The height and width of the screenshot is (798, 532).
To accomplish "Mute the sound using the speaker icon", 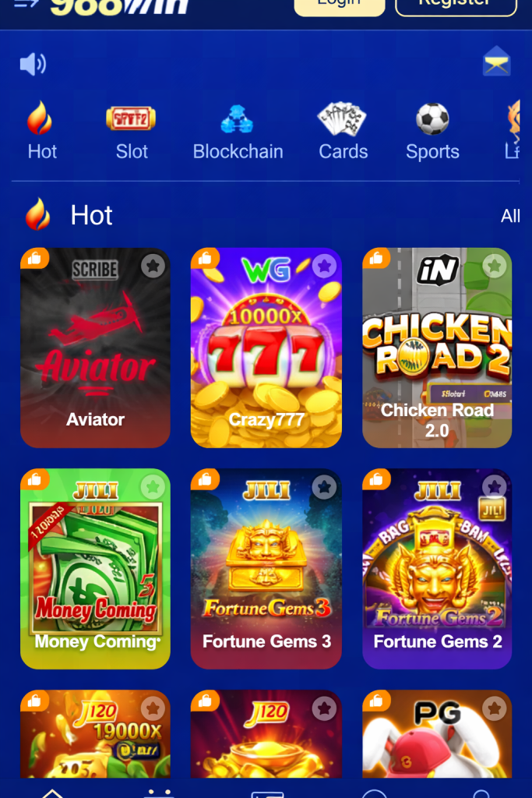I will pyautogui.click(x=33, y=64).
